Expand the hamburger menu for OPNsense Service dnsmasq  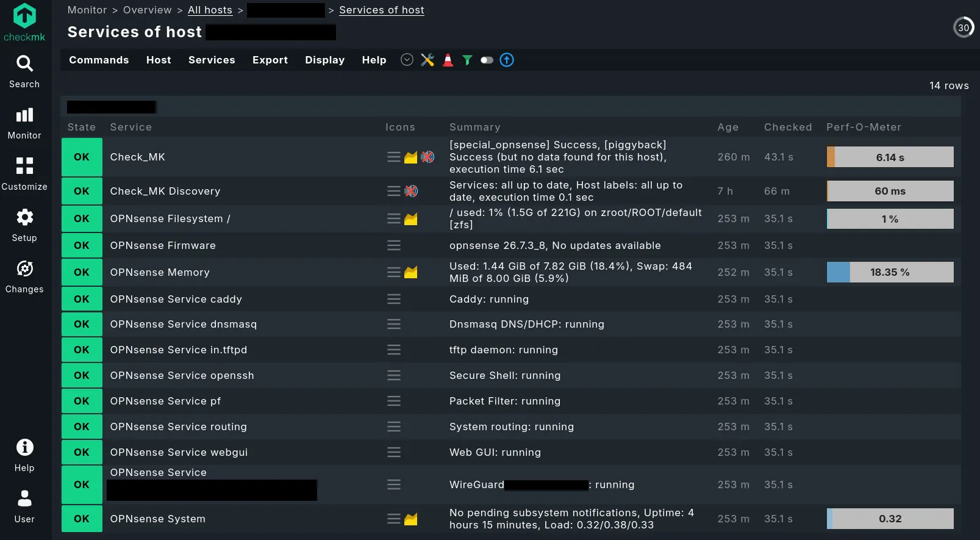click(x=394, y=324)
